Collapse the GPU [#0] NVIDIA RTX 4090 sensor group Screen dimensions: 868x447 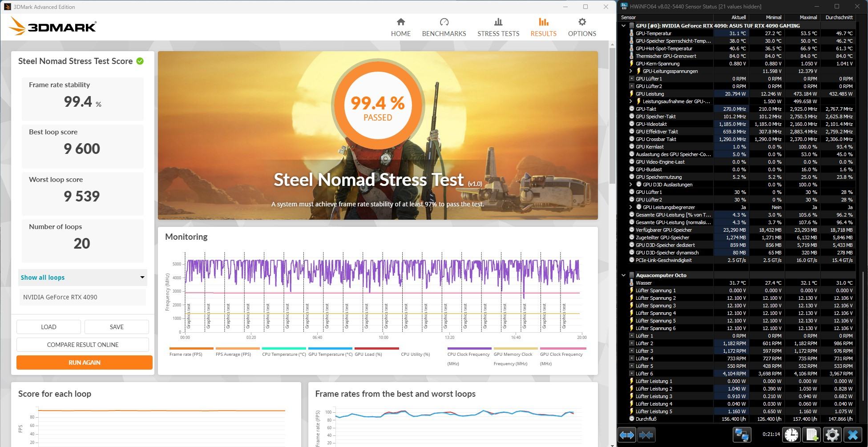pos(623,26)
